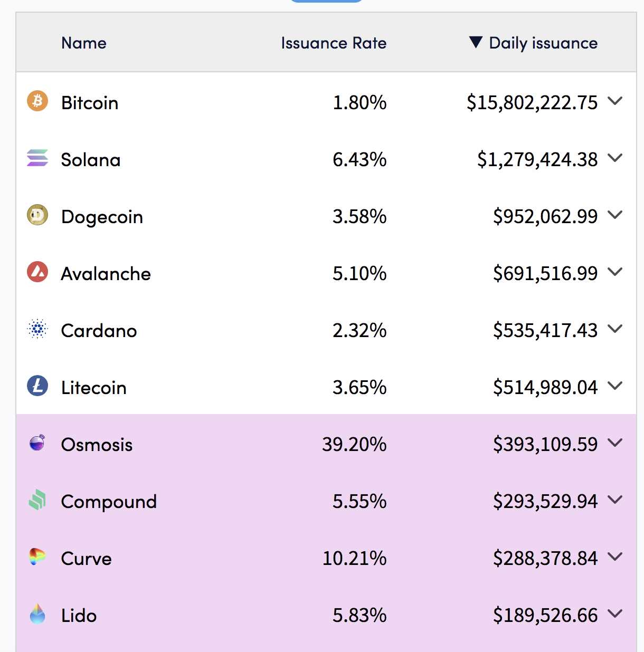Select Litecoin's daily issuance value

point(545,387)
